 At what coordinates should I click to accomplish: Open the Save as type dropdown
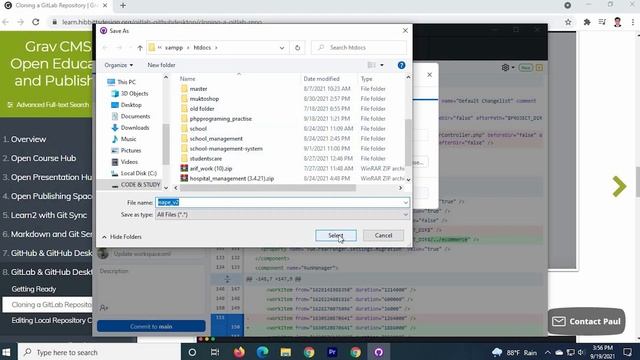click(x=282, y=215)
